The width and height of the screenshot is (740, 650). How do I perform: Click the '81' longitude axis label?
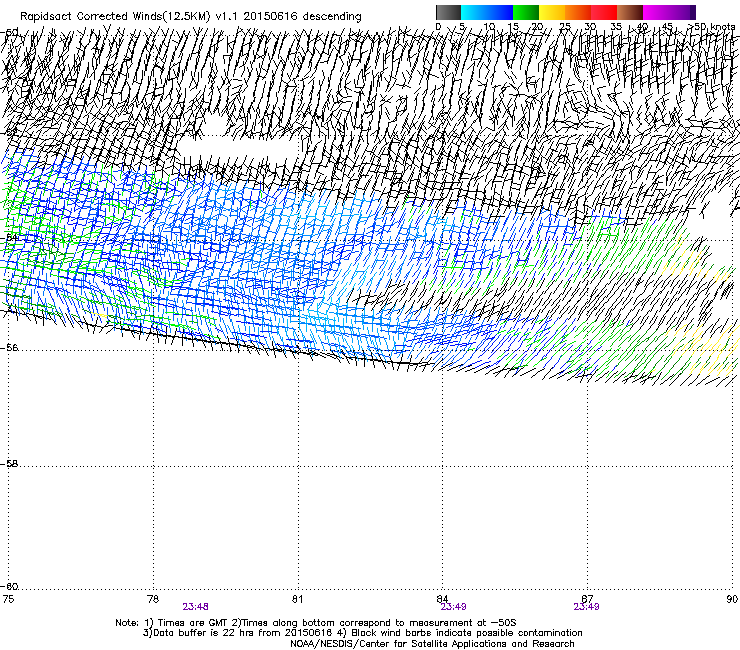pyautogui.click(x=297, y=599)
